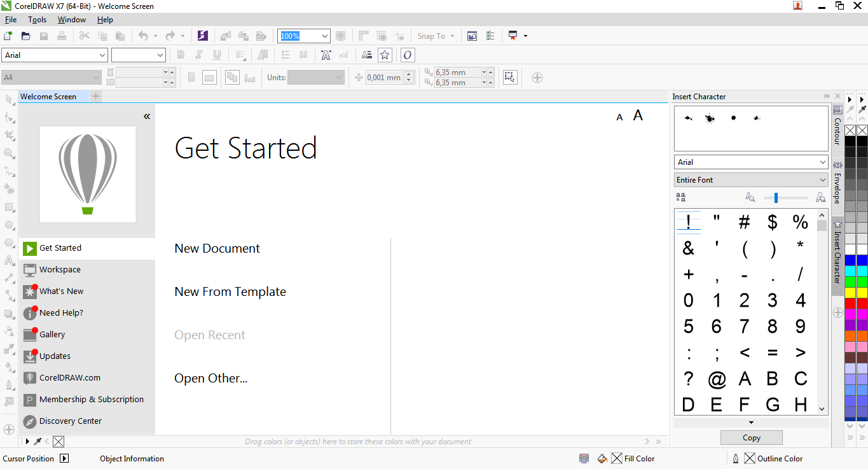This screenshot has width=868, height=469.
Task: Click the Full-screen preview icon
Action: coord(340,36)
